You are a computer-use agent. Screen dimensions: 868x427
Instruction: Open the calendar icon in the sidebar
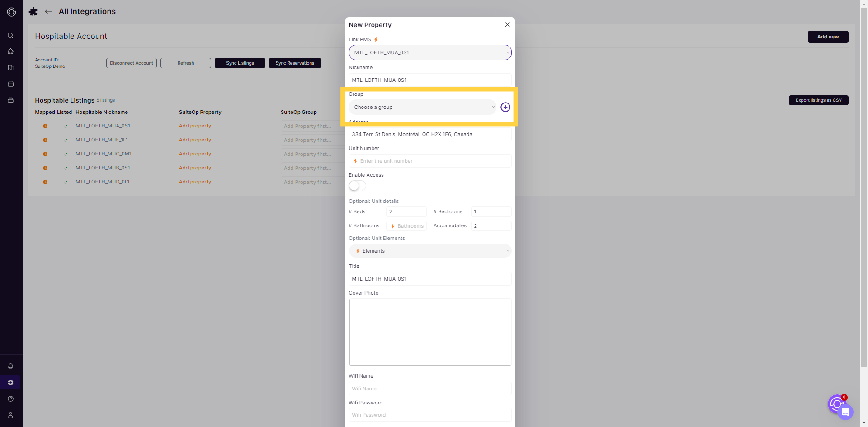[11, 84]
